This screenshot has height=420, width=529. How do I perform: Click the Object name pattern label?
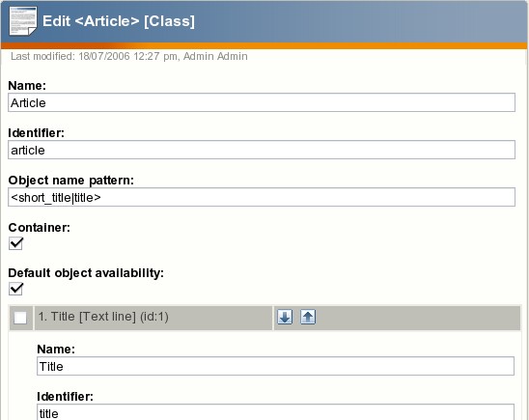(70, 181)
